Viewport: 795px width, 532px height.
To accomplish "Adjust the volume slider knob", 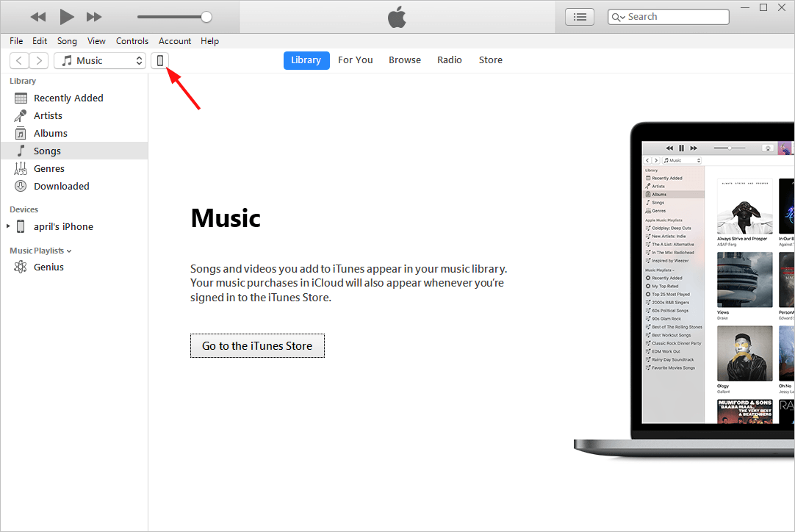I will (206, 17).
